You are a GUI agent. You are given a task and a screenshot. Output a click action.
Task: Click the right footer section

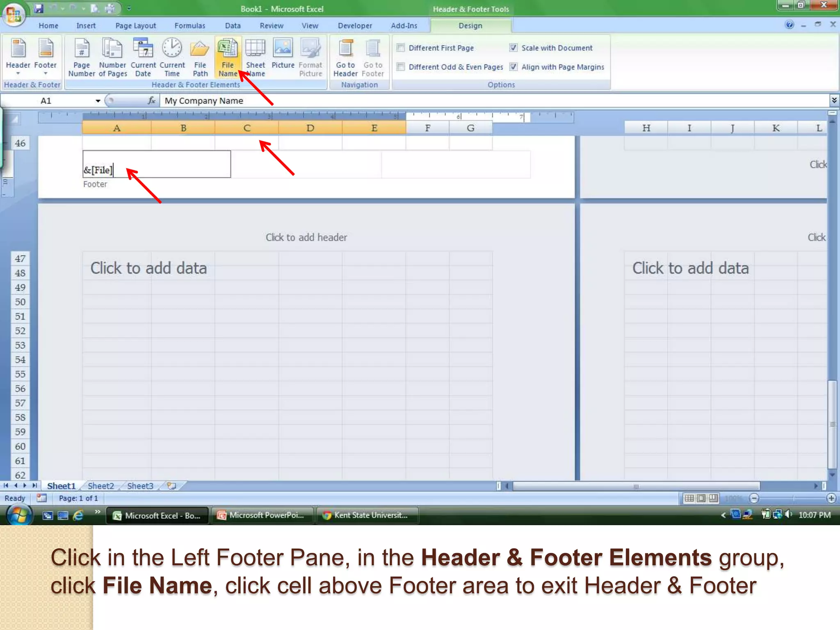point(456,164)
